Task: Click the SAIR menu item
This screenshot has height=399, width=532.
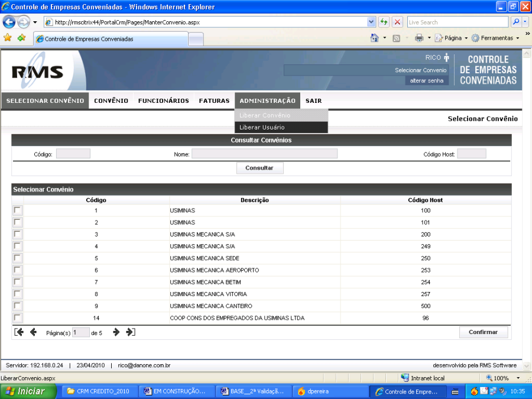Action: point(313,100)
